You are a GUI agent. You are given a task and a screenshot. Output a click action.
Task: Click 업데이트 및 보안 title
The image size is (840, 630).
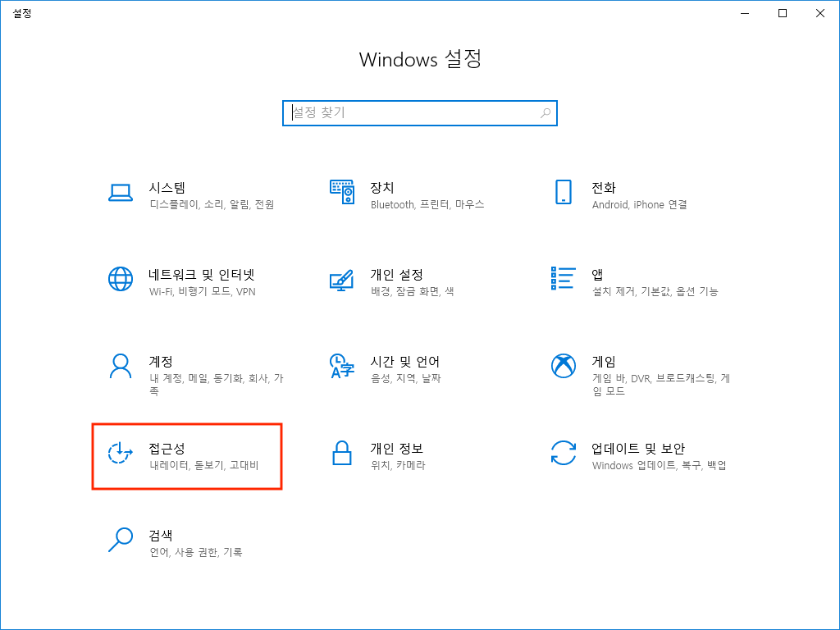point(638,448)
